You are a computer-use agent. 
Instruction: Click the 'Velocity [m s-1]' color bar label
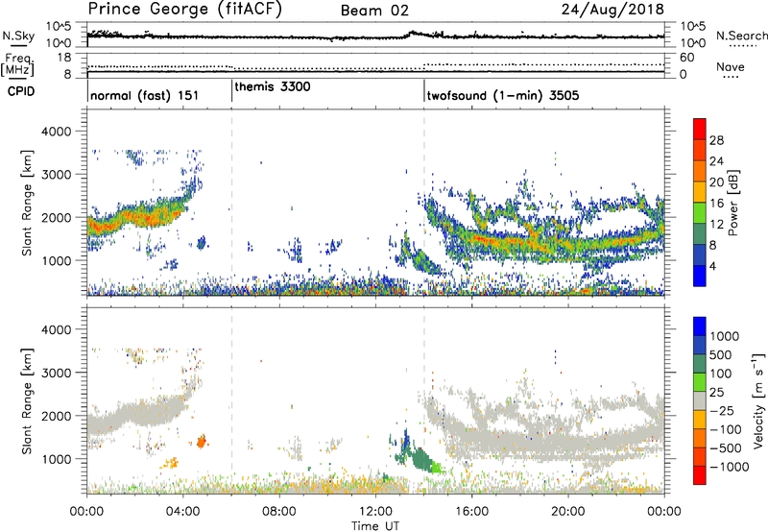(758, 400)
